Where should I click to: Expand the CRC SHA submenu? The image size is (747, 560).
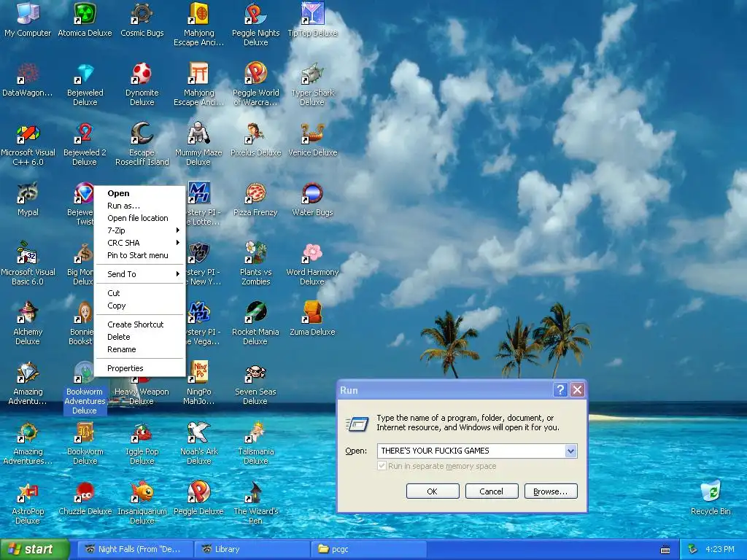pyautogui.click(x=139, y=243)
